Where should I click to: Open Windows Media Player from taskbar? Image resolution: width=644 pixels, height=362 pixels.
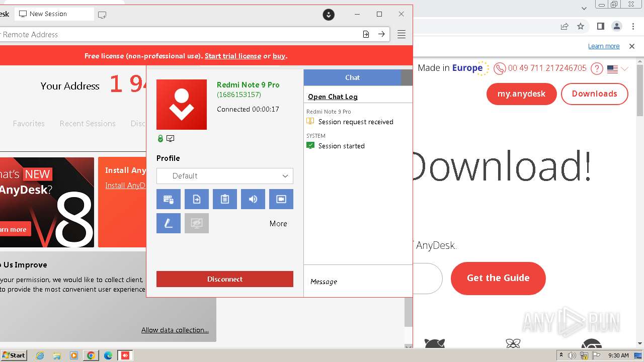tap(74, 355)
